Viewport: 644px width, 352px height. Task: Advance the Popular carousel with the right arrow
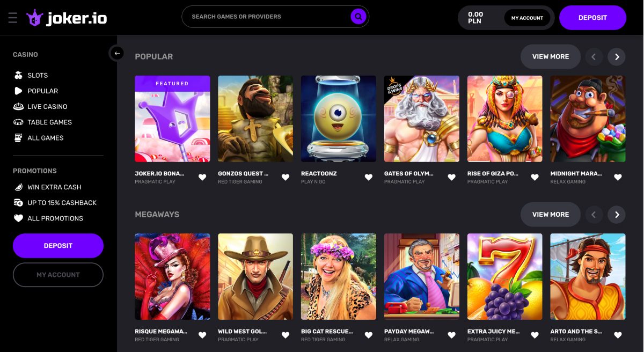click(617, 56)
